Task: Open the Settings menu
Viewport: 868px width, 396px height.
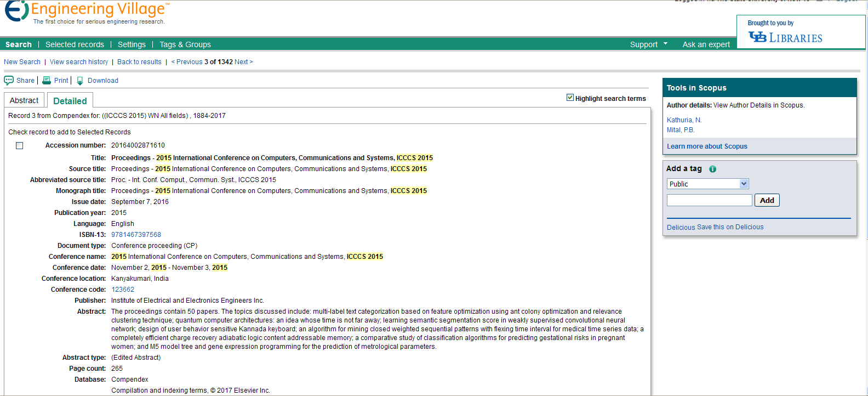Action: pyautogui.click(x=132, y=44)
